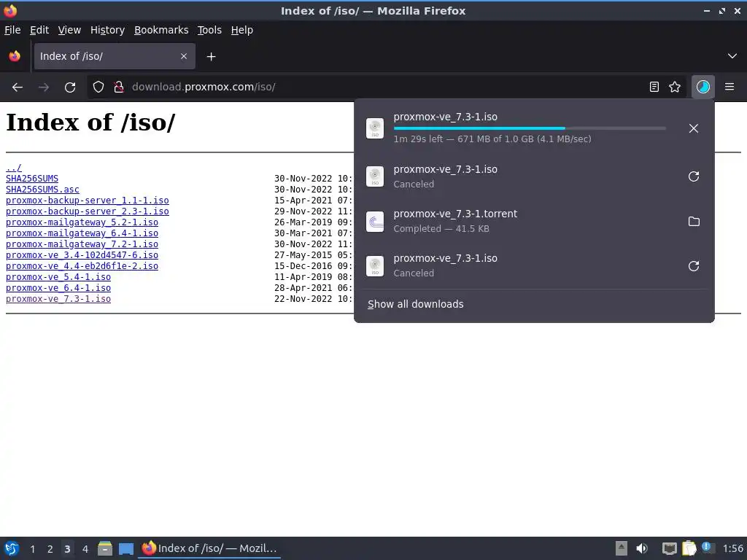Download proxmox-mailgateway_6.4-1.iso
The height and width of the screenshot is (560, 747).
point(82,233)
